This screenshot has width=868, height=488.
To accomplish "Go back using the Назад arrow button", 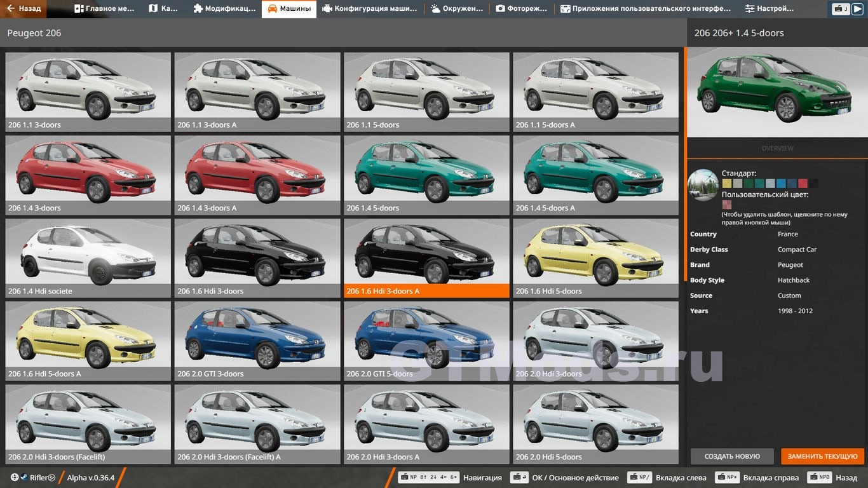I will click(x=24, y=9).
